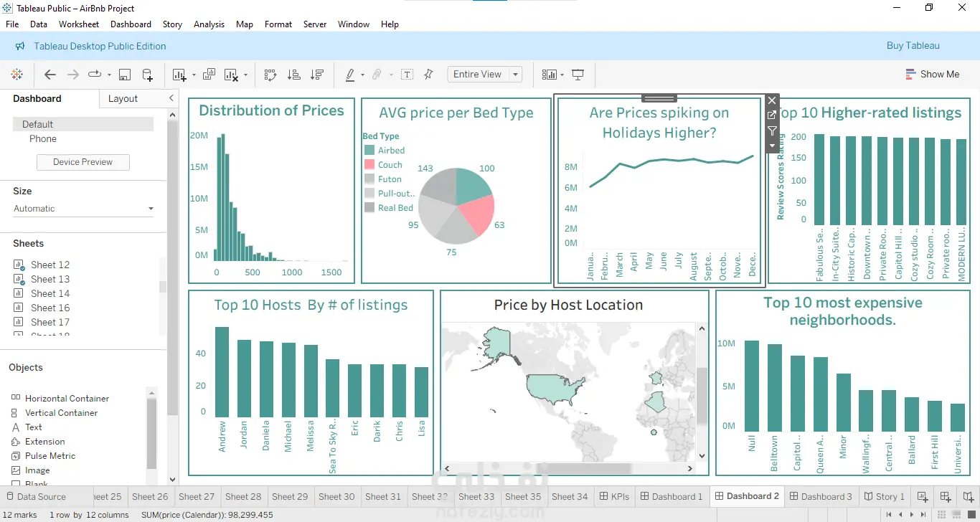
Task: Remove the holiday prices chart from dashboard
Action: (x=772, y=100)
